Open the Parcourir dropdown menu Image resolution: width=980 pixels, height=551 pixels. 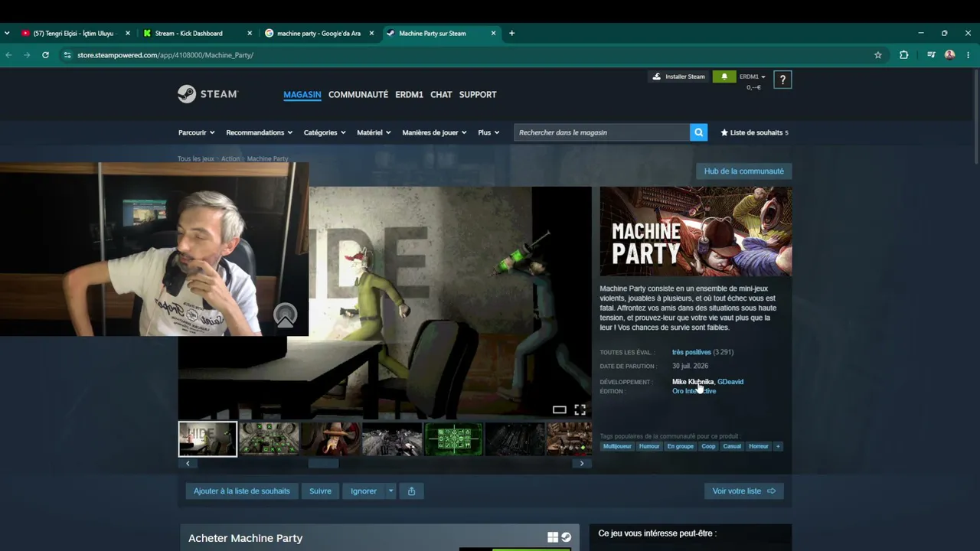[x=196, y=132]
